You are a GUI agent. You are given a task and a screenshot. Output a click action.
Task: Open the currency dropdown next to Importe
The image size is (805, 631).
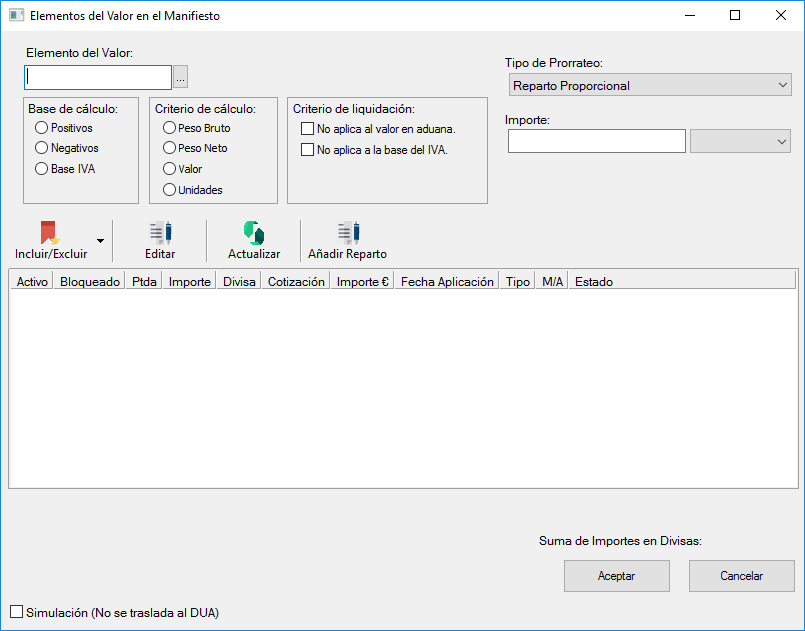[740, 142]
